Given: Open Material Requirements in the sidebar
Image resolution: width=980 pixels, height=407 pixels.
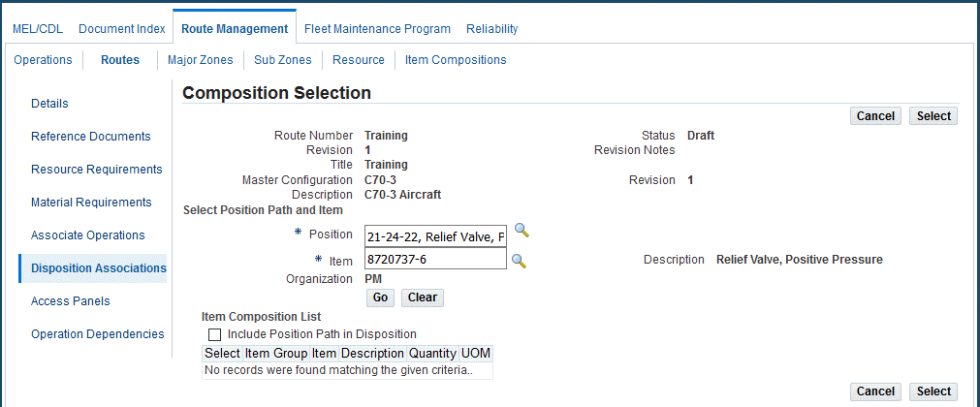Looking at the screenshot, I should [91, 202].
